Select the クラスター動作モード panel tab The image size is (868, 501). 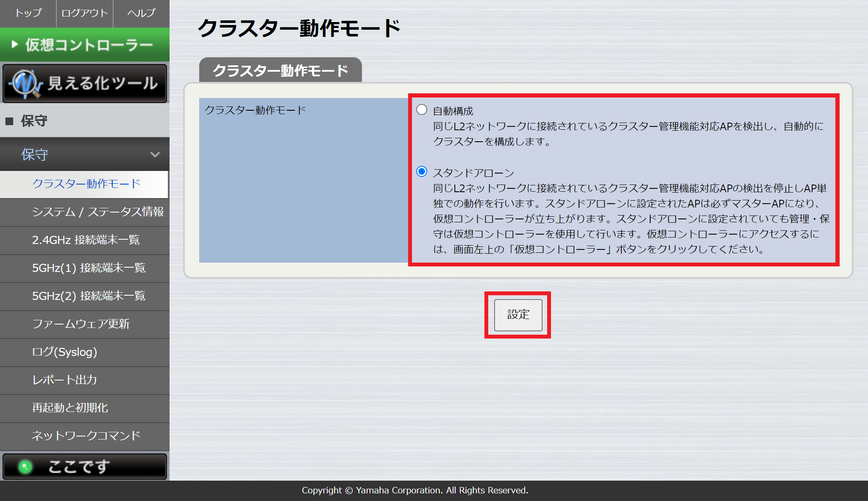point(280,70)
